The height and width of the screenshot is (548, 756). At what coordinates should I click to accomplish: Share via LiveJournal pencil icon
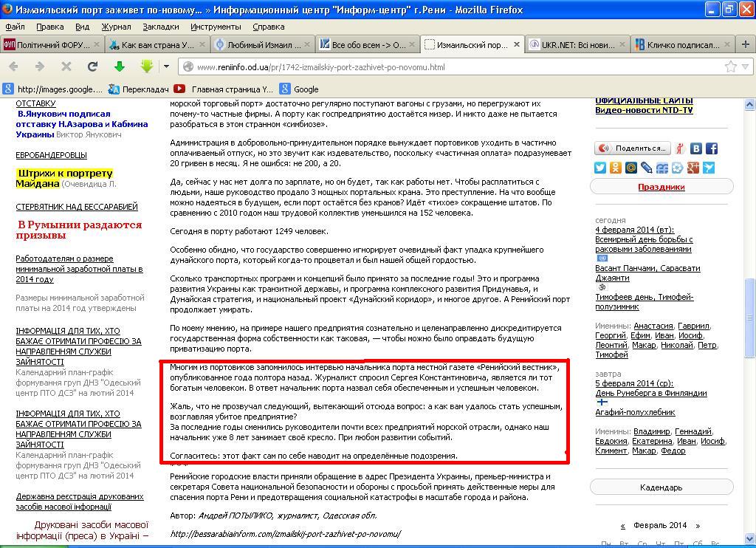tap(646, 168)
